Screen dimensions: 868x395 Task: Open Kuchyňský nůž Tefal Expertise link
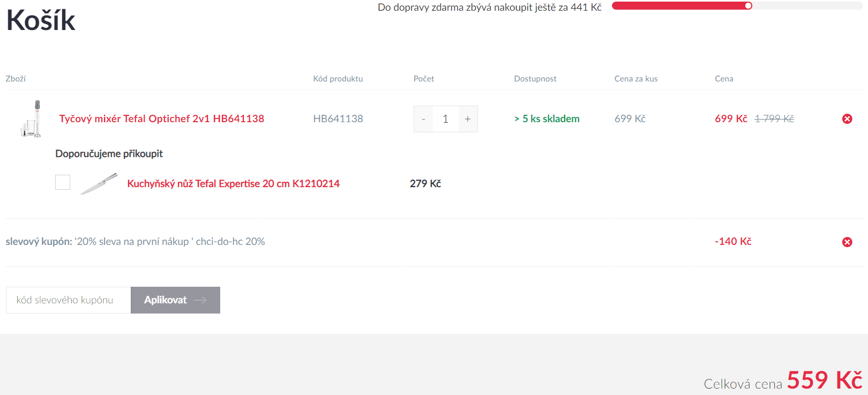tap(233, 184)
